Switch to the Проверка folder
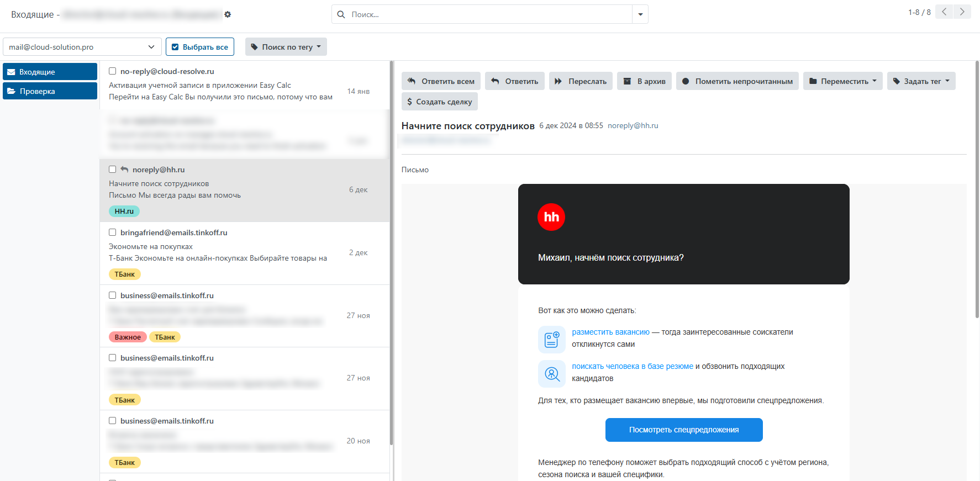The height and width of the screenshot is (481, 980). click(x=50, y=91)
